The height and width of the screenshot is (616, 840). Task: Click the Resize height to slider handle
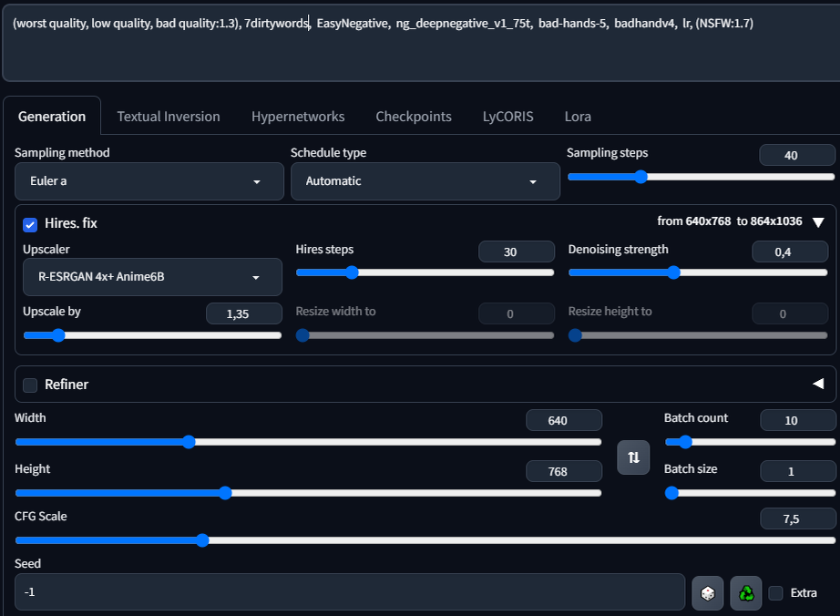click(576, 335)
